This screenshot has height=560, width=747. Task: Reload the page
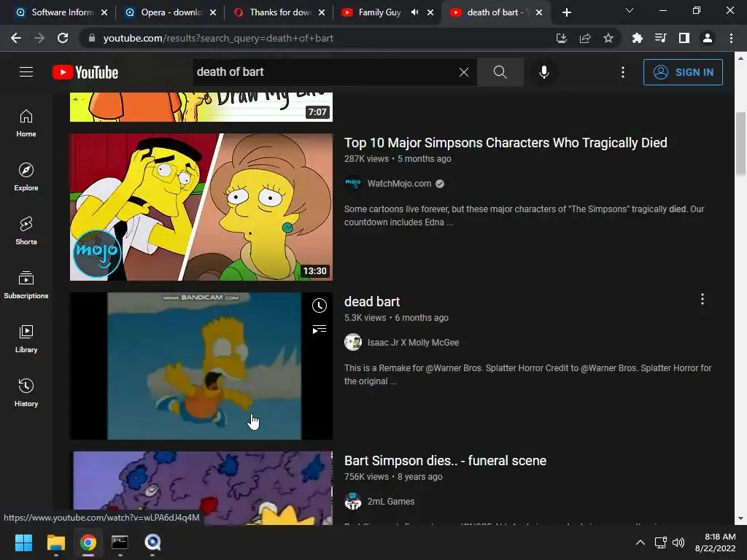pyautogui.click(x=63, y=38)
